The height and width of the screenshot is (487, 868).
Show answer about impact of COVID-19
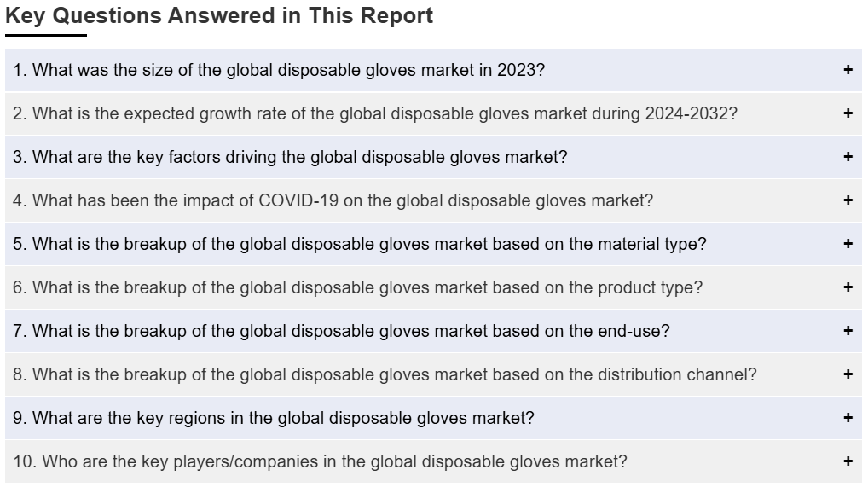(433, 200)
